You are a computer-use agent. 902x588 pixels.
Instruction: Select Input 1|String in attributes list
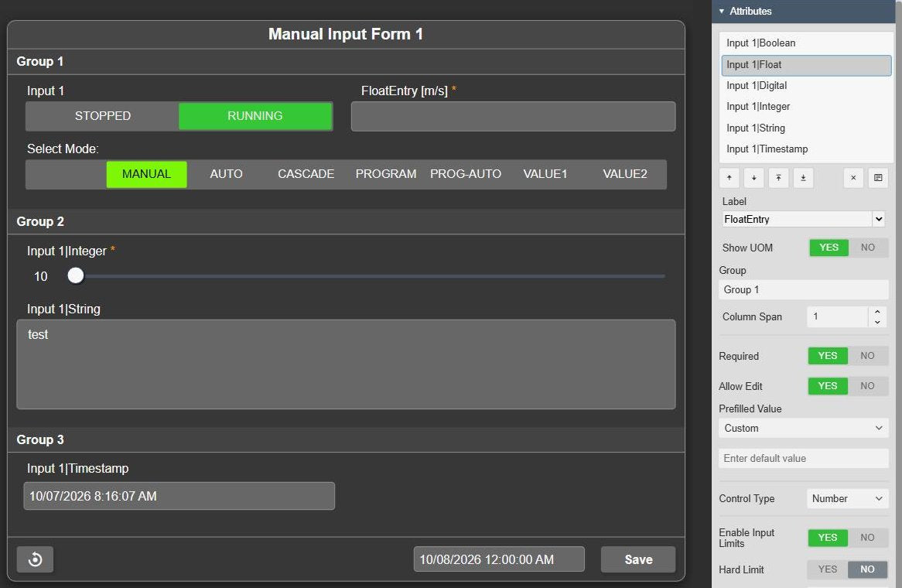(806, 128)
